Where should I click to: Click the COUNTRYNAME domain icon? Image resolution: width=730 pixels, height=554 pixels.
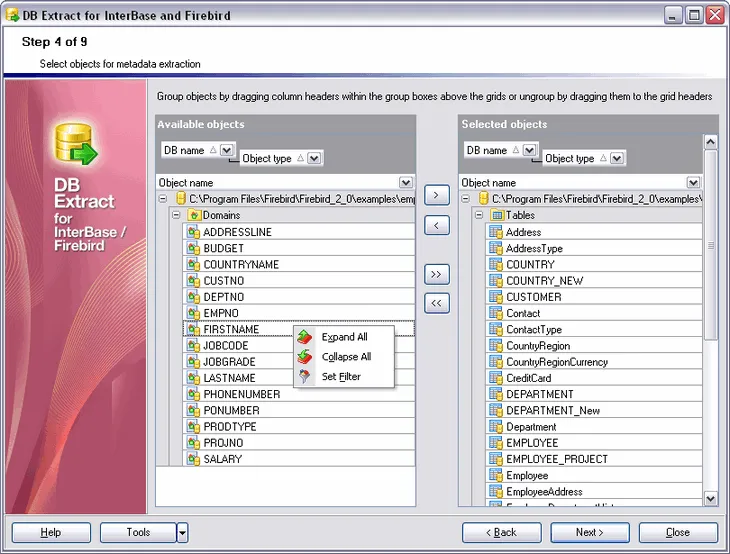point(193,264)
